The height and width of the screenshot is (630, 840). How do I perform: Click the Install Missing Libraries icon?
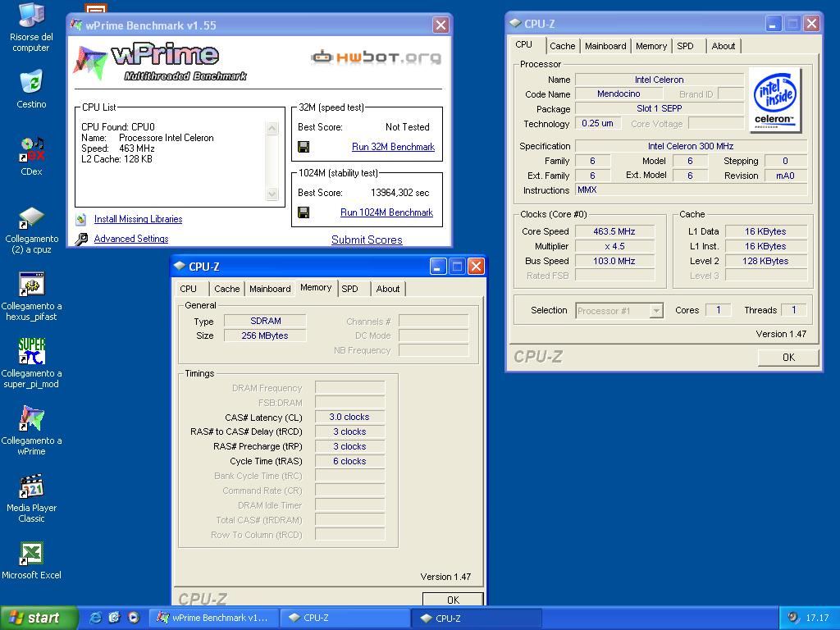[81, 219]
